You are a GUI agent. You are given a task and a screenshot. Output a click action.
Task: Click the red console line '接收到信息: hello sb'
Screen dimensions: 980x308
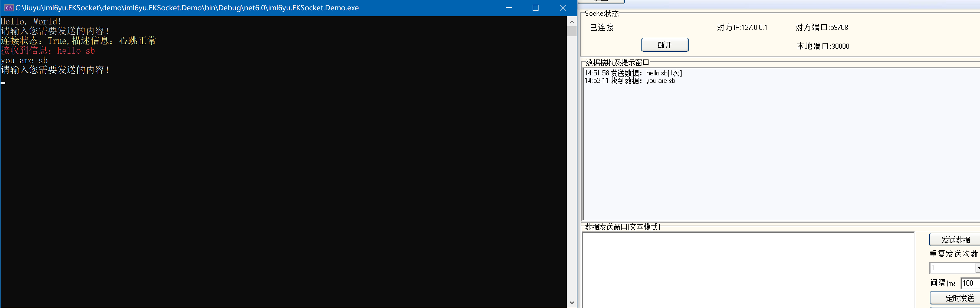coord(48,51)
